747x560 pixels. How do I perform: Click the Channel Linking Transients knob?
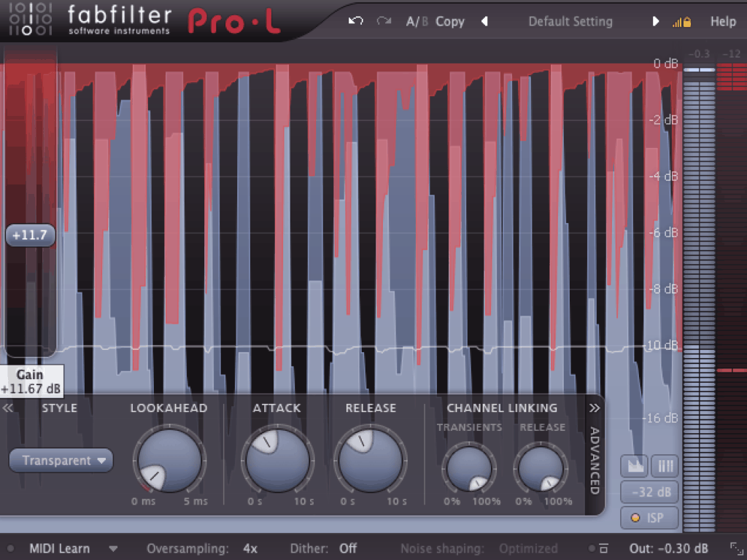469,468
